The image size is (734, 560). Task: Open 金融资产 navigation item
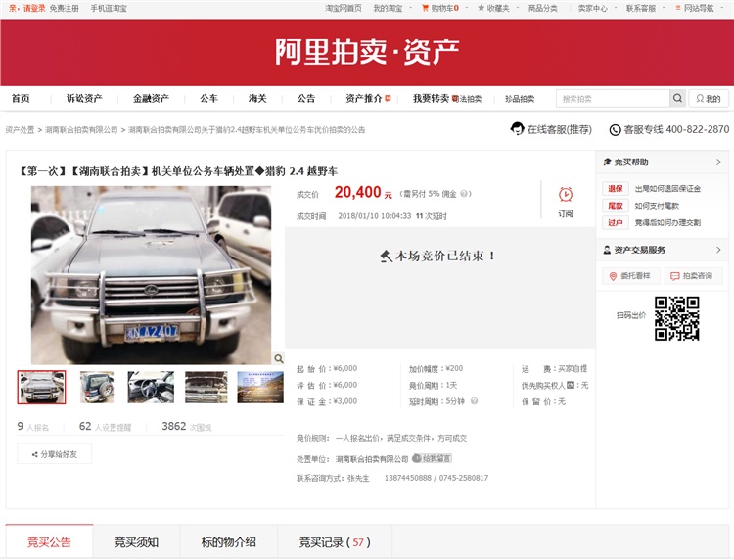tap(151, 98)
